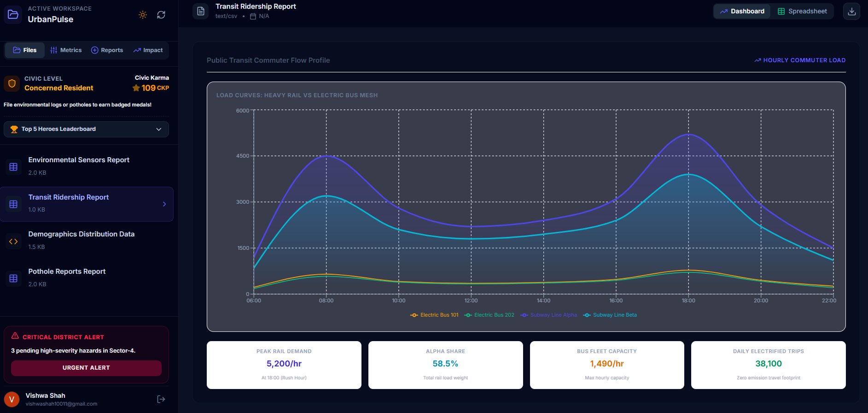Click the Environmental Sensors table icon
Image resolution: width=868 pixels, height=413 pixels.
[x=13, y=167]
